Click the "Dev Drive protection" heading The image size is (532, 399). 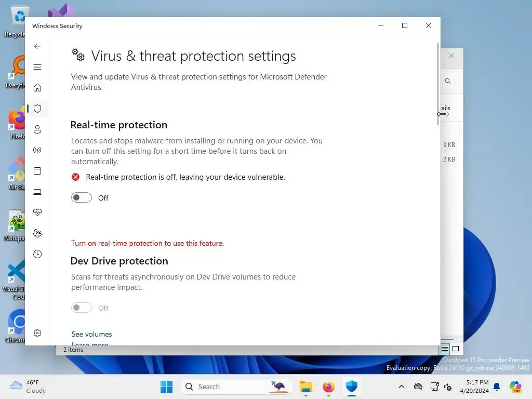(x=119, y=261)
